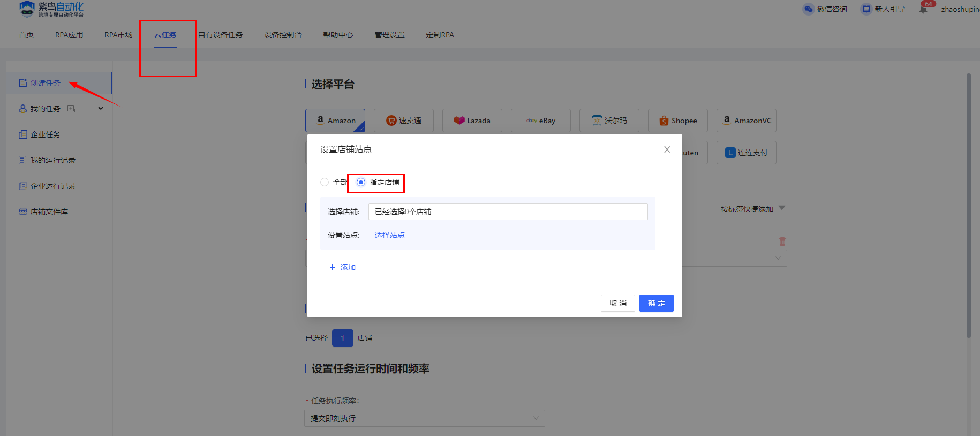Click the 紫鸟自动化 logo
The height and width of the screenshot is (436, 980).
point(51,9)
